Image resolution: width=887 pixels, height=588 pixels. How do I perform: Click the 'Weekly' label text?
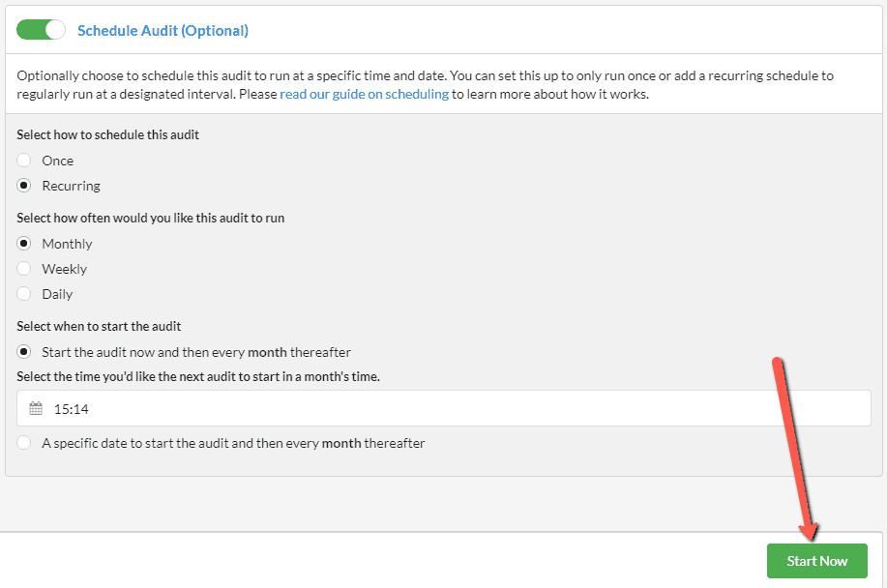64,269
